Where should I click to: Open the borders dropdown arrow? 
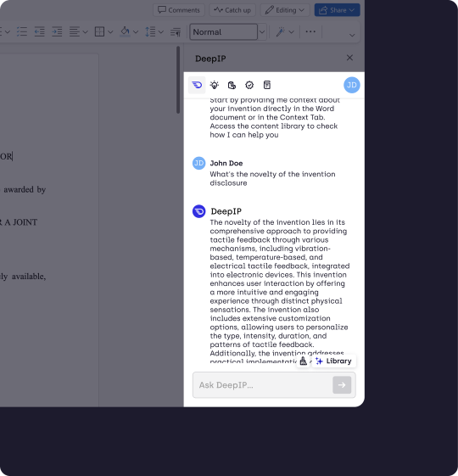[x=110, y=32]
